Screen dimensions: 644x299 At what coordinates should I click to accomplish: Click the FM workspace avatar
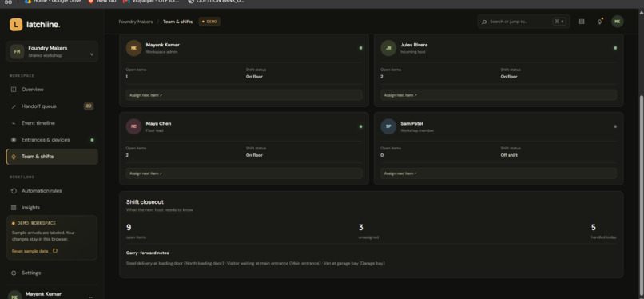[17, 52]
